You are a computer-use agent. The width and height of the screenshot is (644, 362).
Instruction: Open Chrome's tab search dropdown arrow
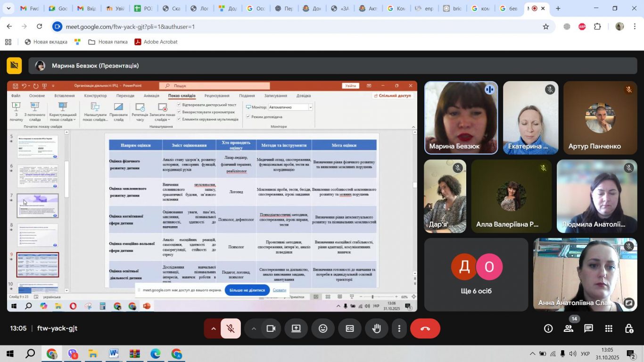[8, 8]
